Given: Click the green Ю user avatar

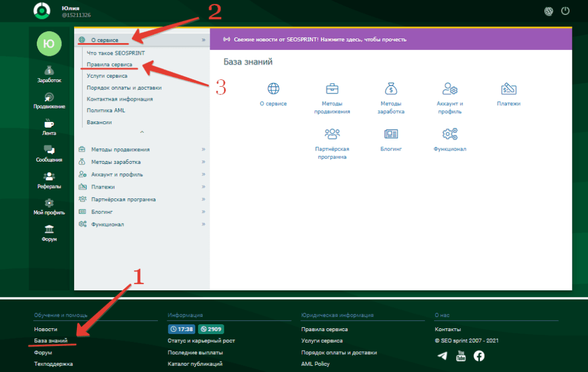Looking at the screenshot, I should 49,44.
